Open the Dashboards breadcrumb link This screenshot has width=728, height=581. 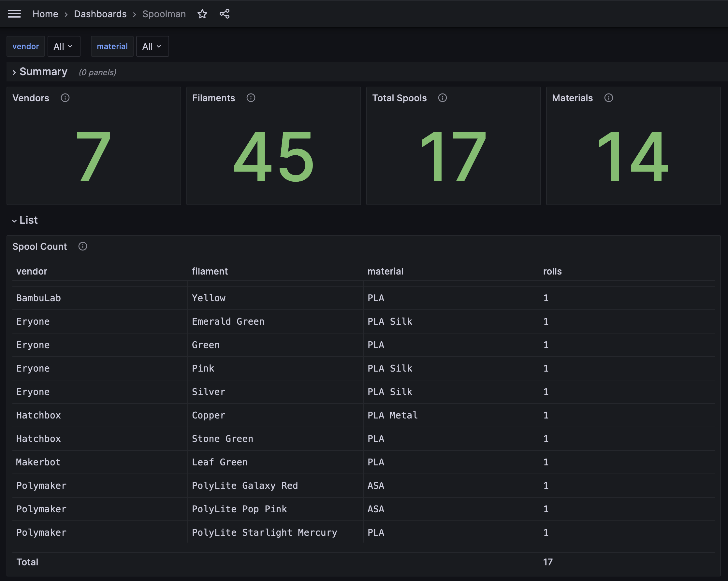(100, 14)
